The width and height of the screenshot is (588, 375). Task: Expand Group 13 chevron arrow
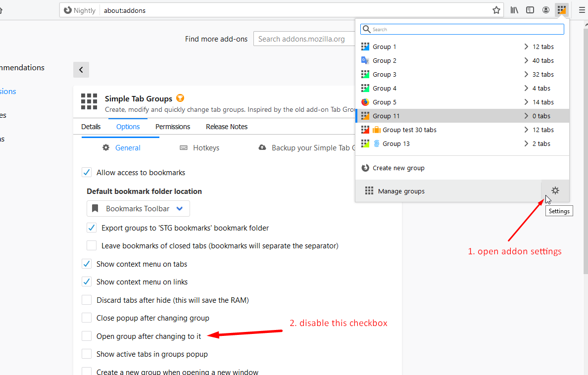click(x=526, y=143)
